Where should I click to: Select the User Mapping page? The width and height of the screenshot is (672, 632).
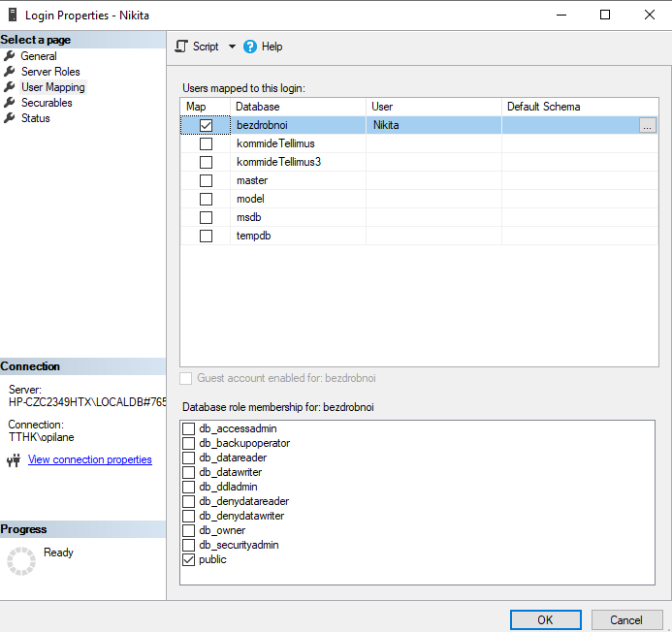click(x=52, y=87)
